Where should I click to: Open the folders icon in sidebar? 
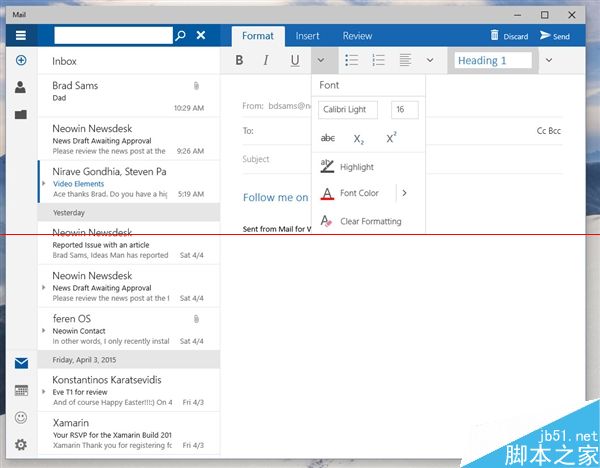click(x=20, y=115)
